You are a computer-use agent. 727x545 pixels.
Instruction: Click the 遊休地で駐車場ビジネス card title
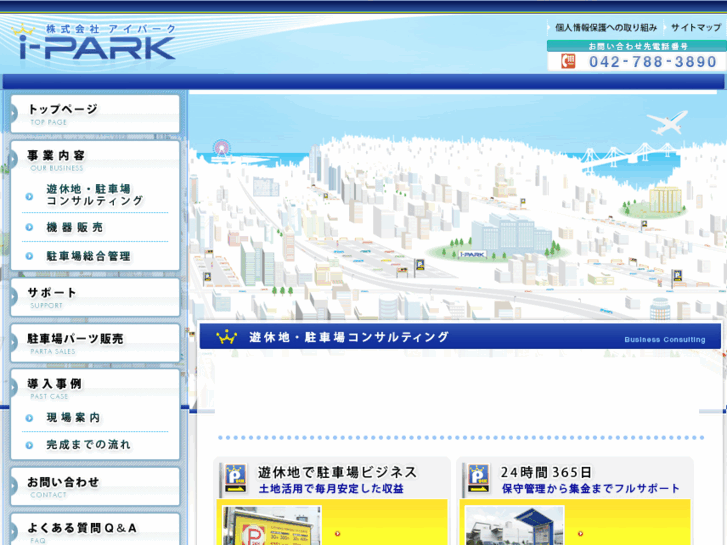pyautogui.click(x=338, y=472)
